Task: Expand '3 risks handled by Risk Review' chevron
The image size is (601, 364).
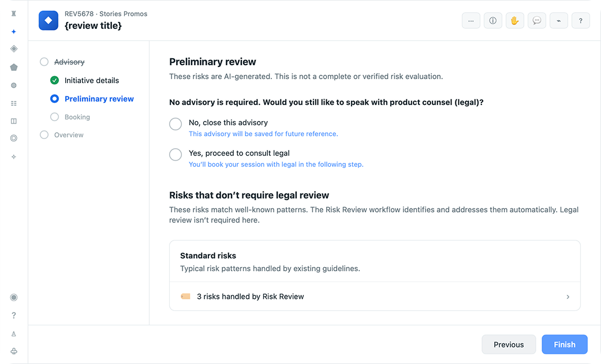Action: click(x=568, y=297)
